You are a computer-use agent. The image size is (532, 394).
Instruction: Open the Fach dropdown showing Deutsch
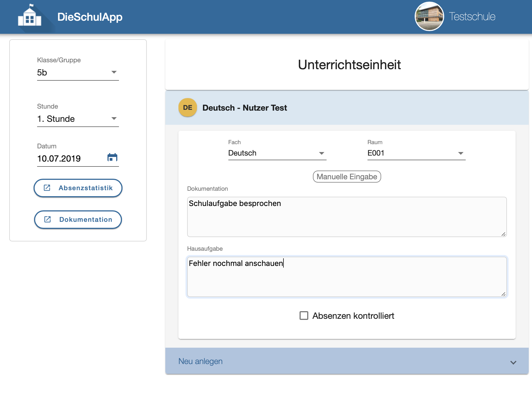point(277,153)
